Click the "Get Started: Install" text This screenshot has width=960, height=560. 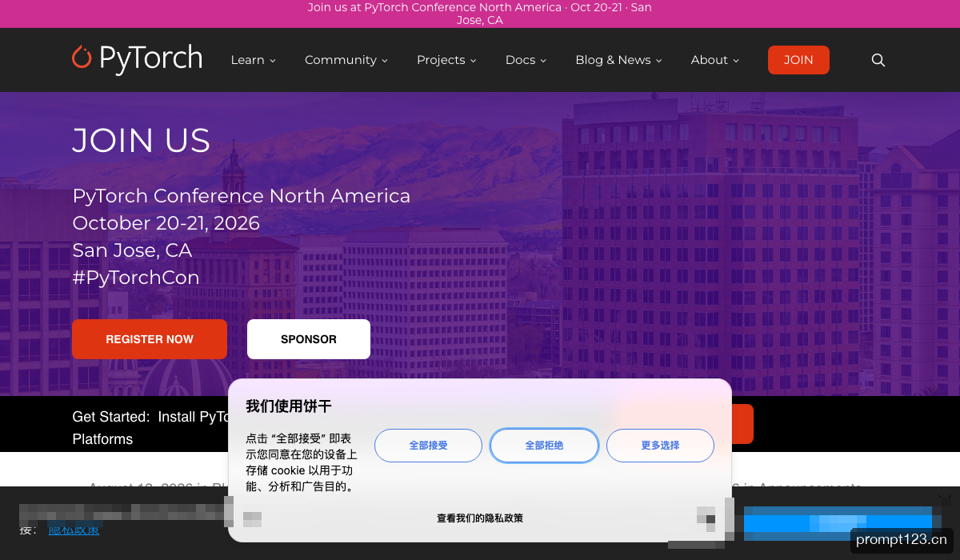[134, 417]
